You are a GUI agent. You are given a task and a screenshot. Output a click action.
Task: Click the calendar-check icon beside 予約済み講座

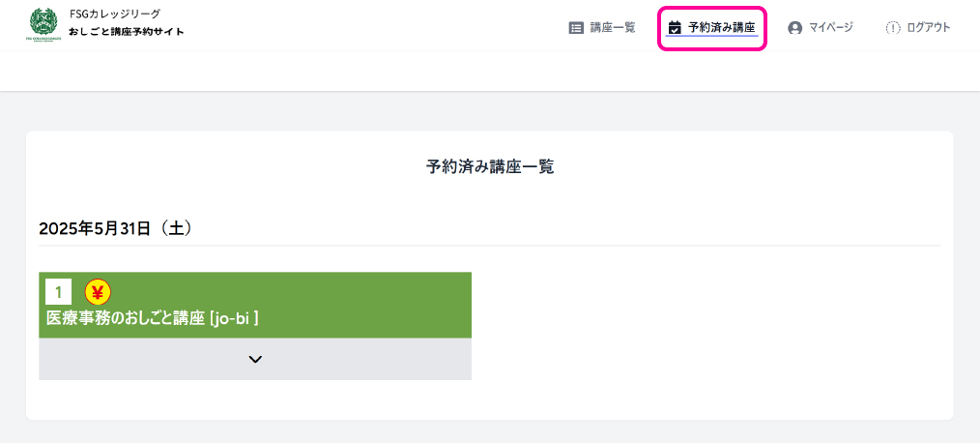click(x=675, y=28)
